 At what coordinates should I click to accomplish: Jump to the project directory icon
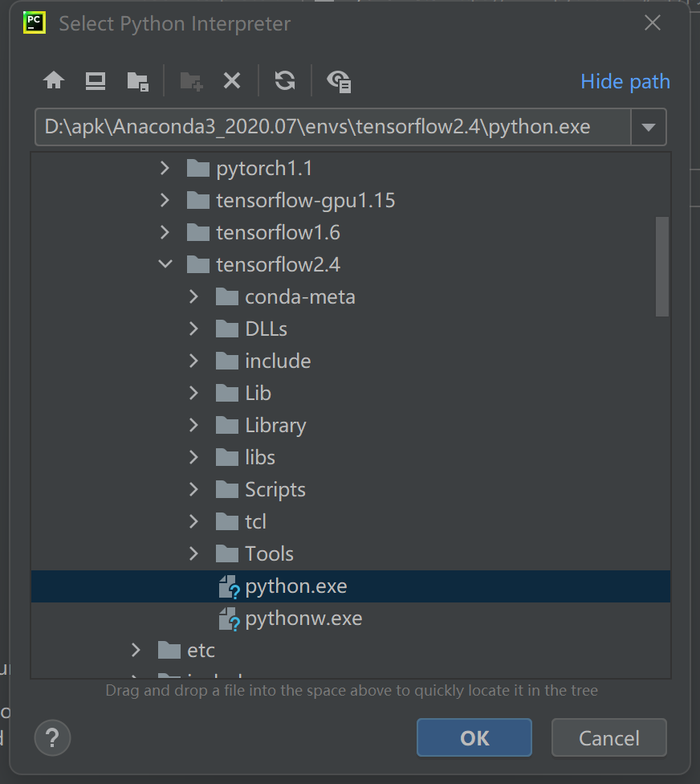click(138, 81)
